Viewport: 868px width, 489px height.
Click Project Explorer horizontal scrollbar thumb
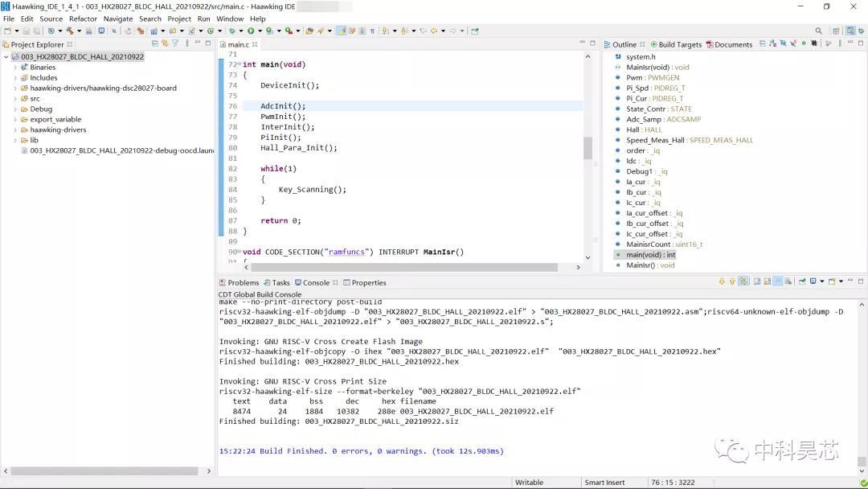[104, 471]
